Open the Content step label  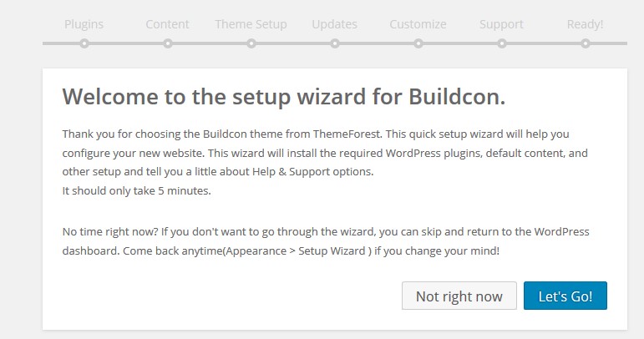[x=167, y=24]
